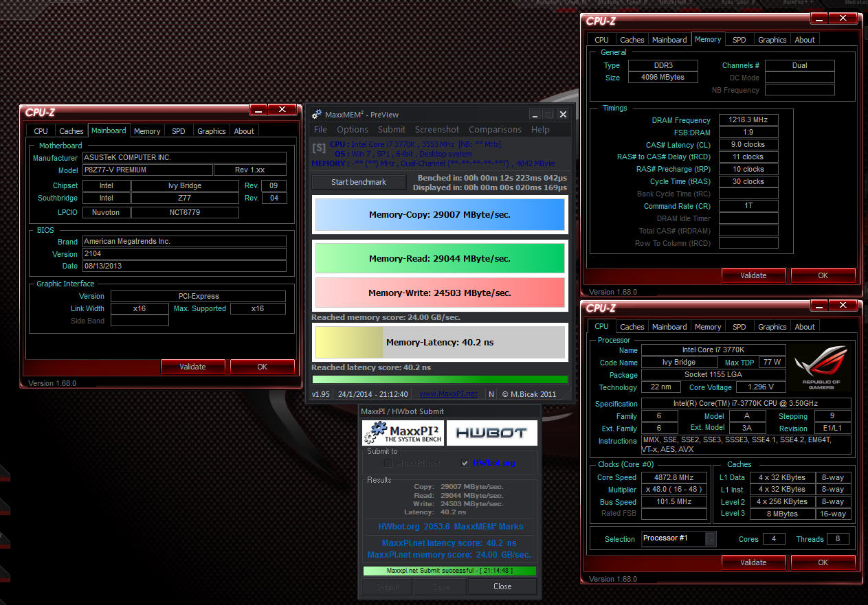Switch to SPD tab in the Mainboard CPU-Z window
Image resolution: width=868 pixels, height=605 pixels.
tap(179, 131)
